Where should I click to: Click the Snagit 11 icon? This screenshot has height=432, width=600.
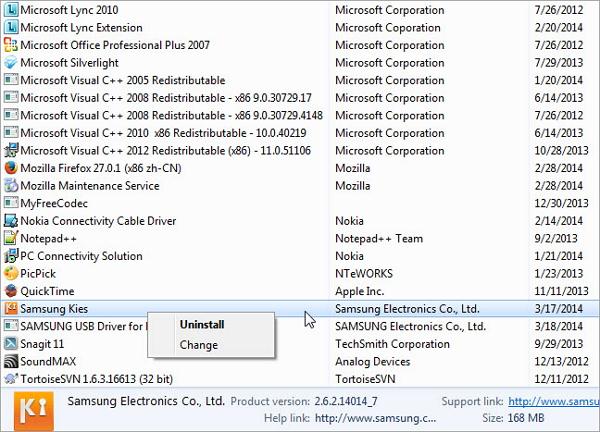click(x=11, y=344)
